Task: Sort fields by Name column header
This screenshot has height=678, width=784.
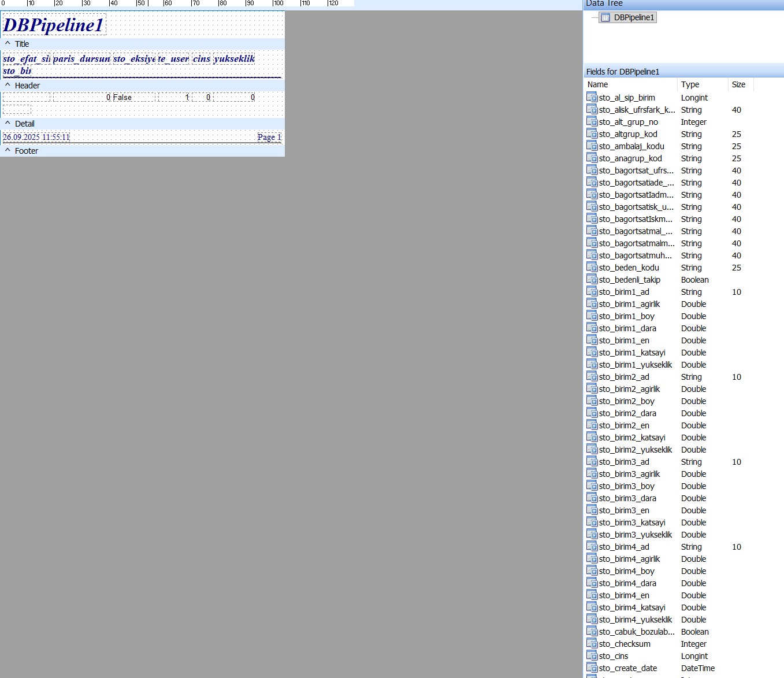Action: [630, 84]
